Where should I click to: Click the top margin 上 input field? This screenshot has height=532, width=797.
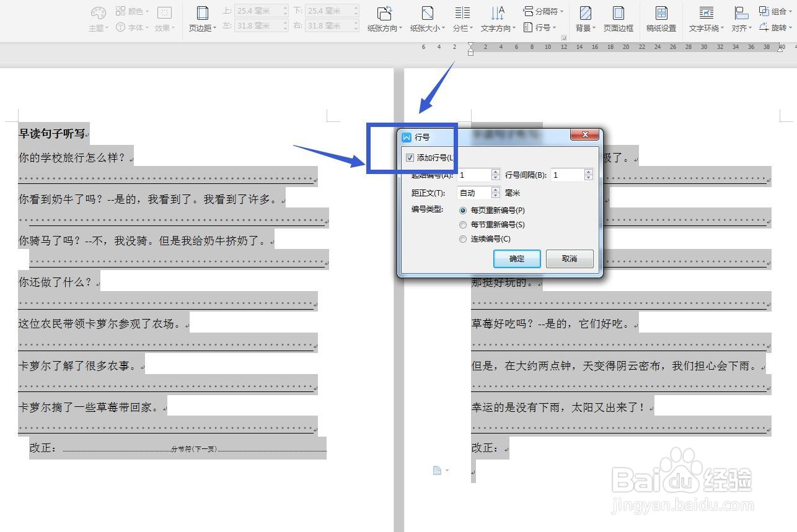point(261,11)
